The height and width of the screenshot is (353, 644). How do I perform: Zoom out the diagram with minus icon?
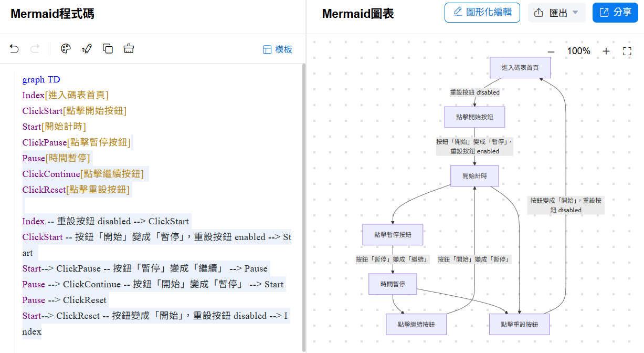551,51
